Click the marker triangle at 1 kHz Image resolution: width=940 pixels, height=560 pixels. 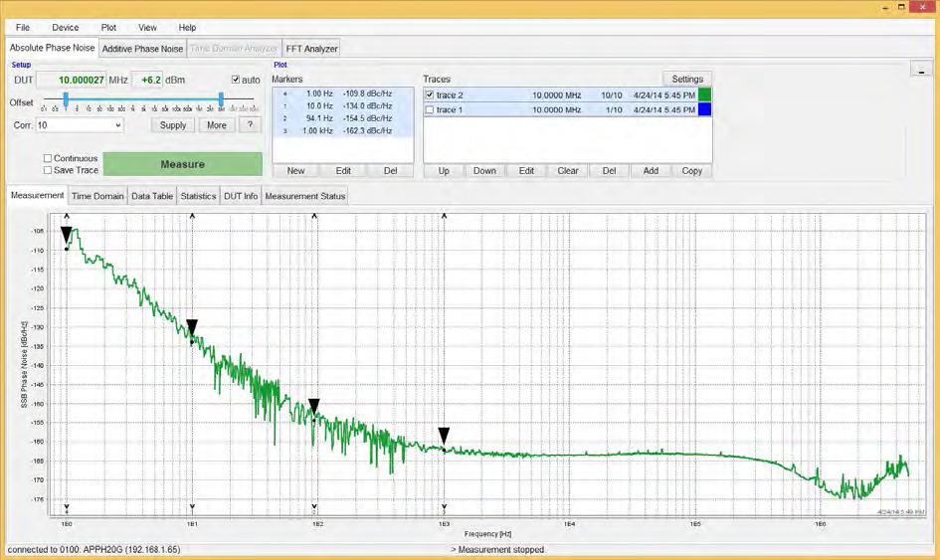(x=444, y=436)
